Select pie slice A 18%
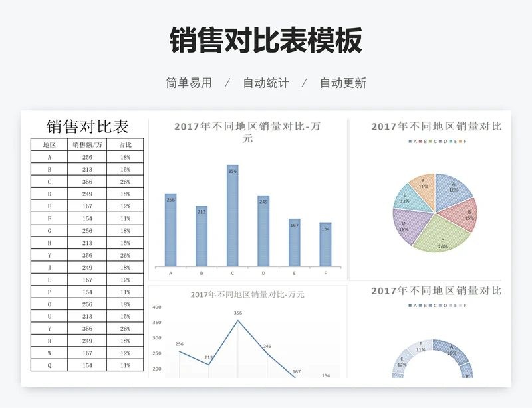This screenshot has height=408, width=532. 452,192
